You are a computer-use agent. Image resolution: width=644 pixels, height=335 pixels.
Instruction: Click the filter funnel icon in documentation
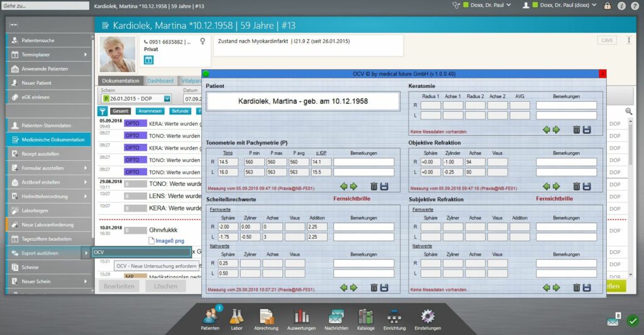click(x=103, y=111)
